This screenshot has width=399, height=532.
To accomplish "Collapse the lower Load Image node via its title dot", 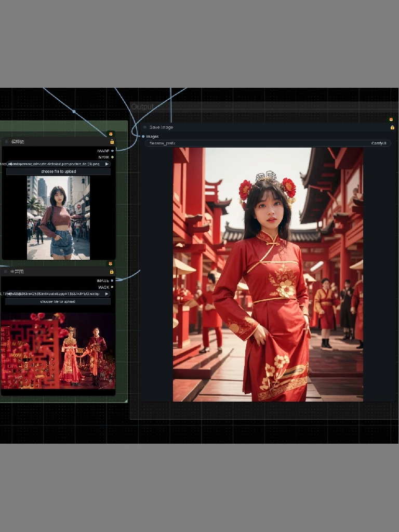I will (5, 271).
